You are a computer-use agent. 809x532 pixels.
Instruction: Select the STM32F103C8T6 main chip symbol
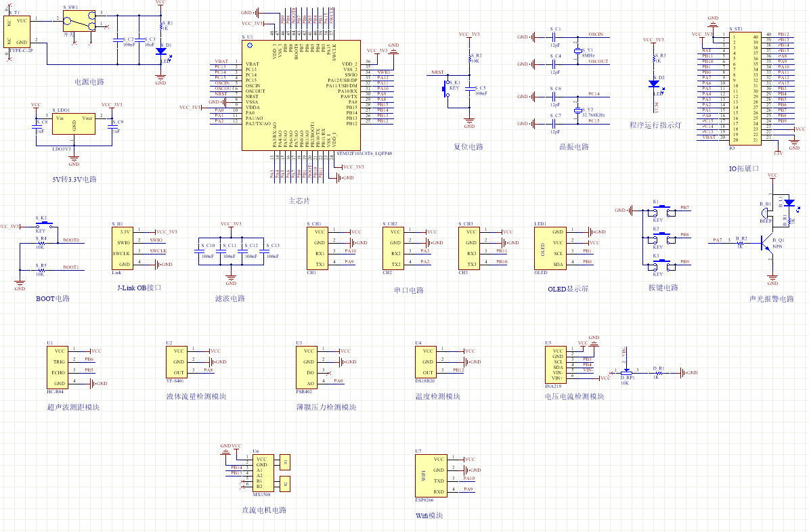pyautogui.click(x=301, y=95)
